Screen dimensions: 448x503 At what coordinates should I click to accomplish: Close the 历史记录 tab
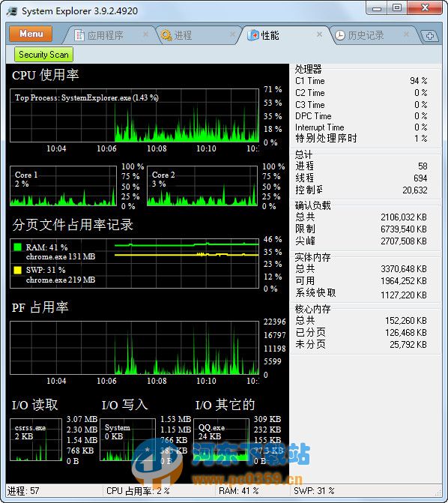(x=406, y=34)
